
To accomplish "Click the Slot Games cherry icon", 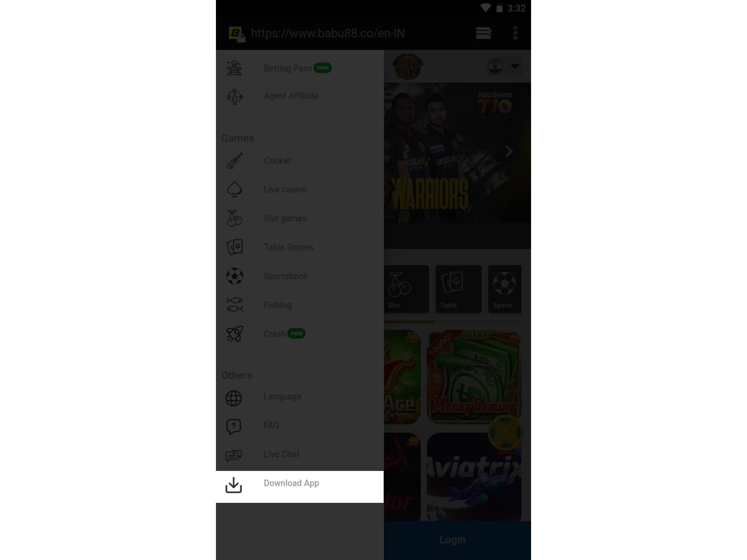I will tap(234, 218).
